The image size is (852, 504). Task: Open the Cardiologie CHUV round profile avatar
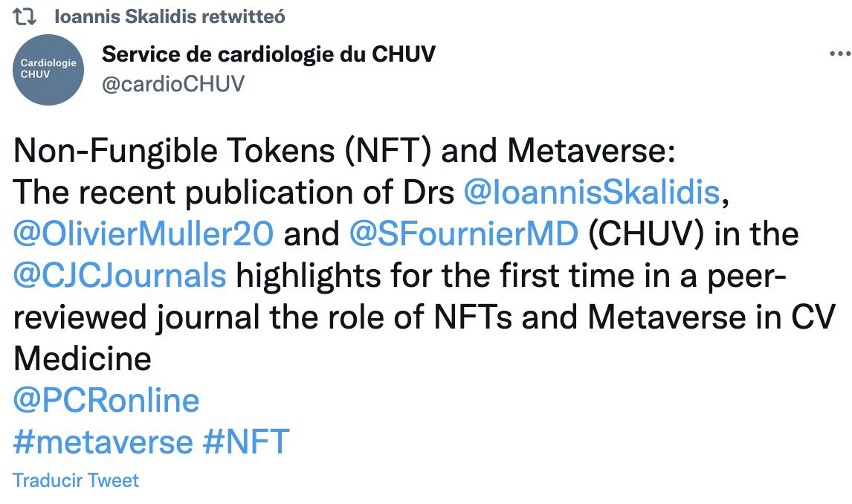tap(48, 70)
